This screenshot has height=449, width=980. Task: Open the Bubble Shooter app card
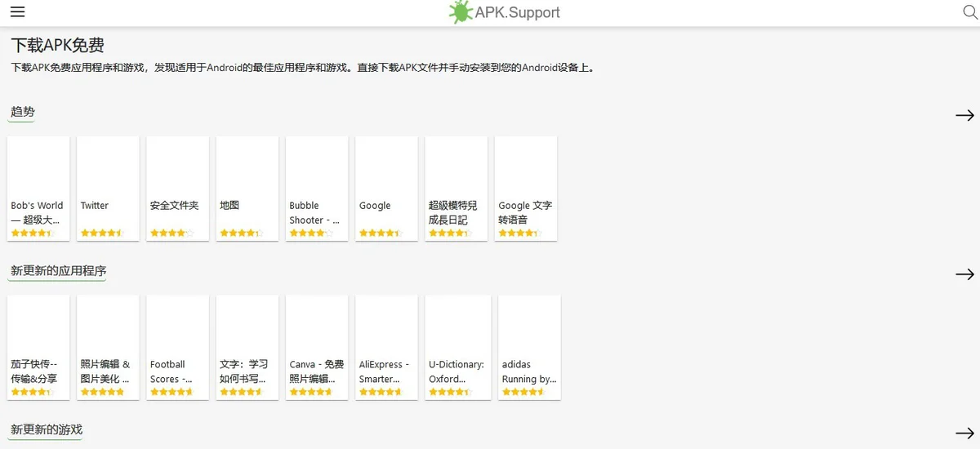coord(317,189)
